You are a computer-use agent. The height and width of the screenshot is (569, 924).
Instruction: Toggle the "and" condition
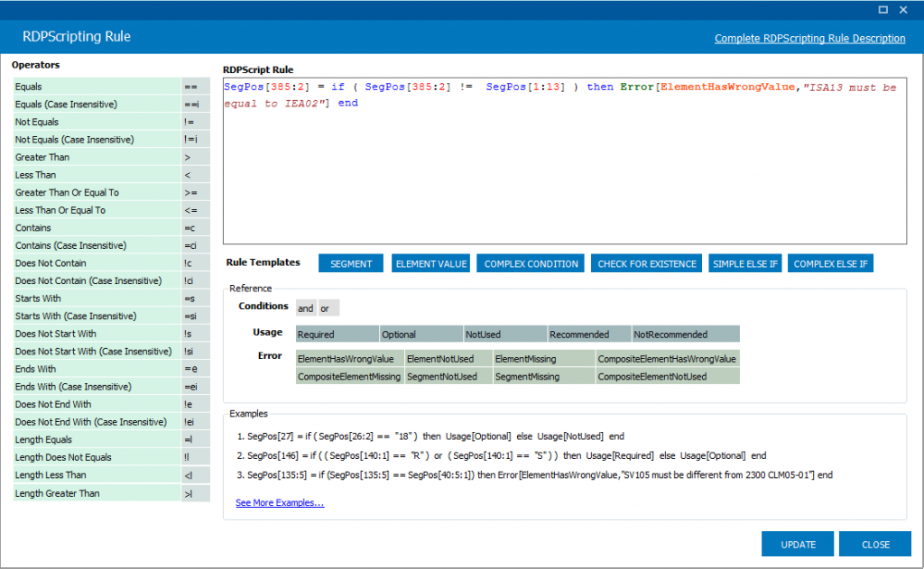[307, 307]
